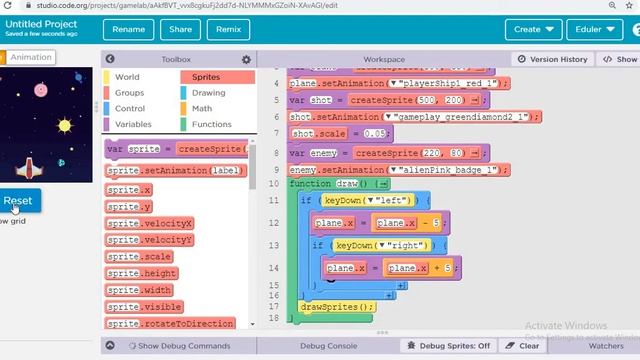
Task: Select sprite.setAnimation(label) toolbox block
Action: click(176, 170)
